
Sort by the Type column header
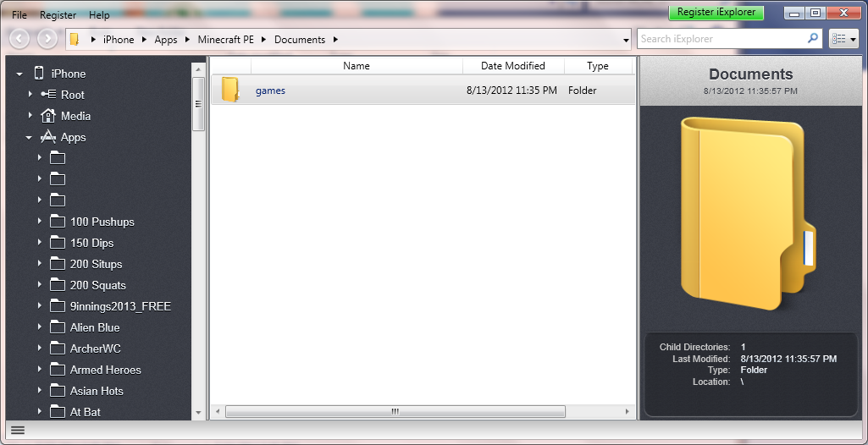click(x=598, y=66)
